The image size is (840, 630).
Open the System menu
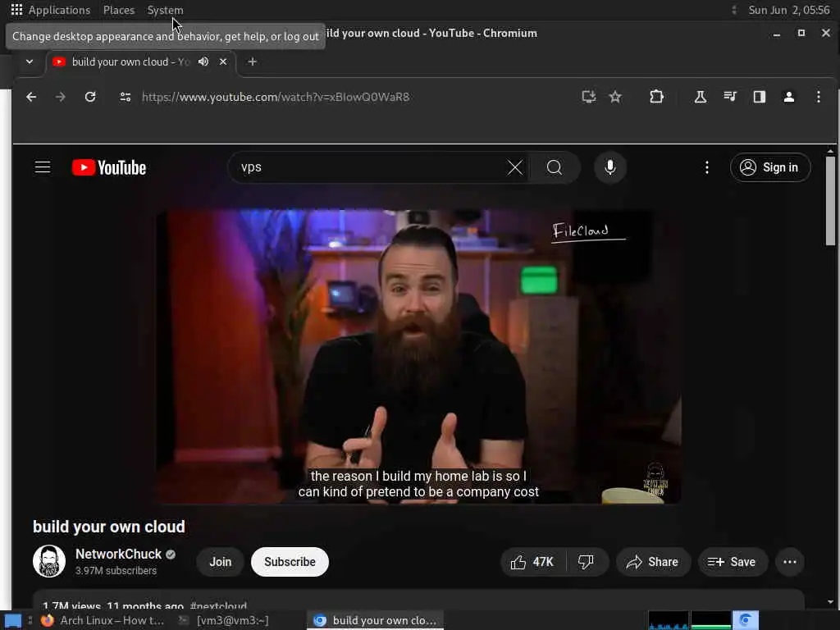[165, 10]
